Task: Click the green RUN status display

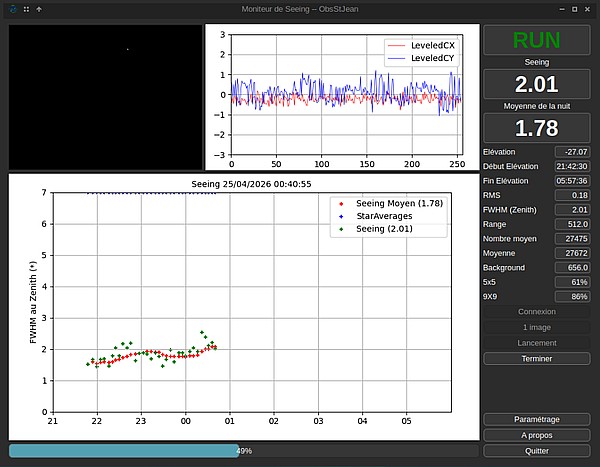Action: coord(536,40)
